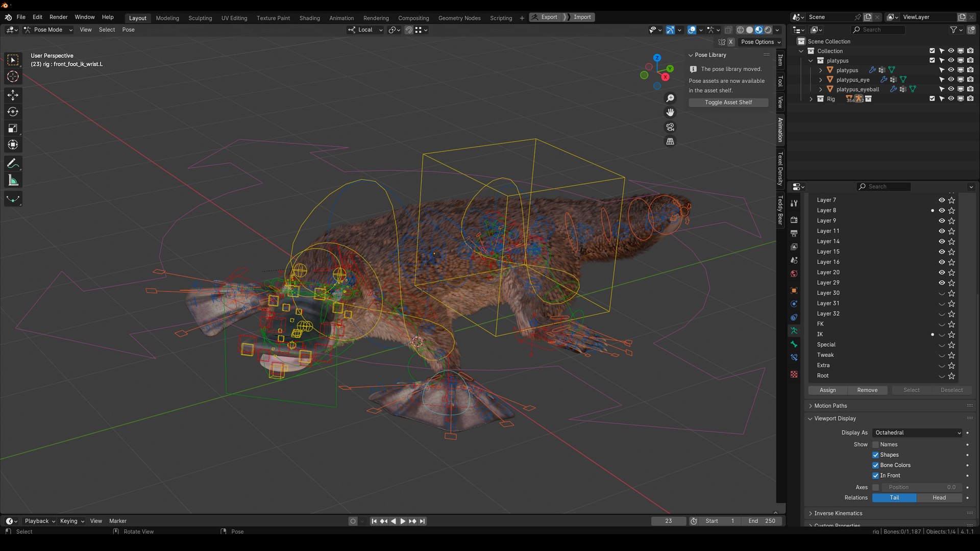Open the Pose Mode dropdown
This screenshot has width=980, height=551.
click(48, 30)
